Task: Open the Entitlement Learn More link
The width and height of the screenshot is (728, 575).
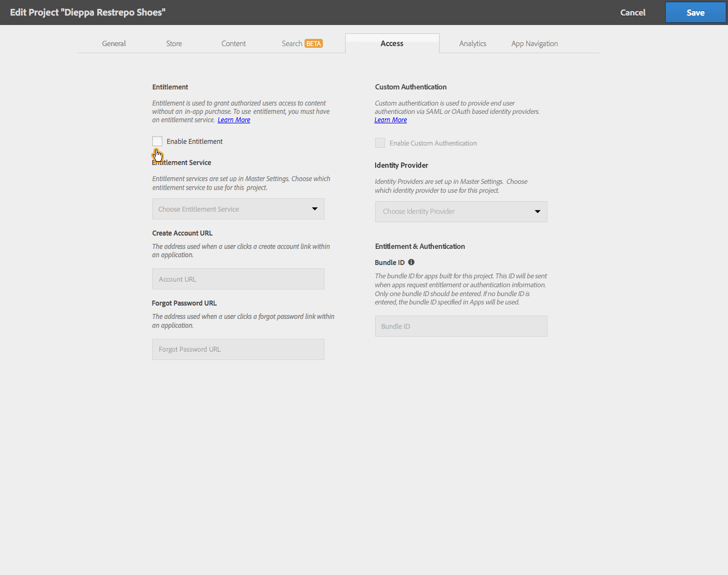Action: tap(234, 120)
